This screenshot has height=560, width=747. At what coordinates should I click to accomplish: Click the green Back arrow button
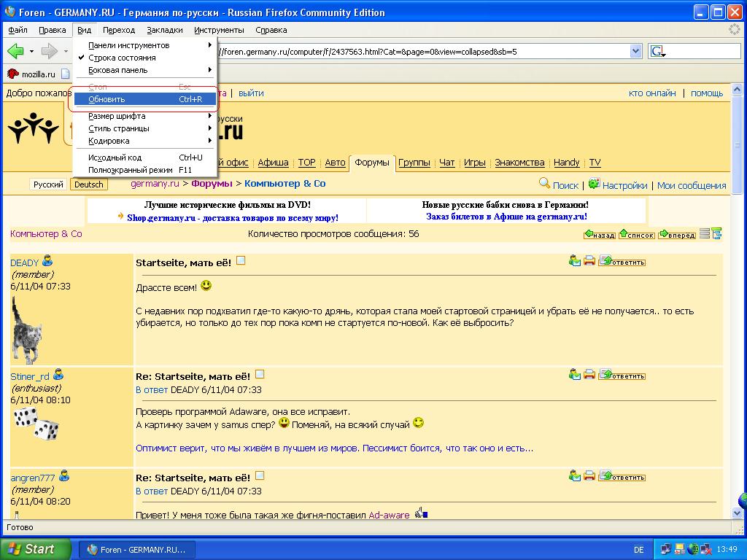point(15,52)
